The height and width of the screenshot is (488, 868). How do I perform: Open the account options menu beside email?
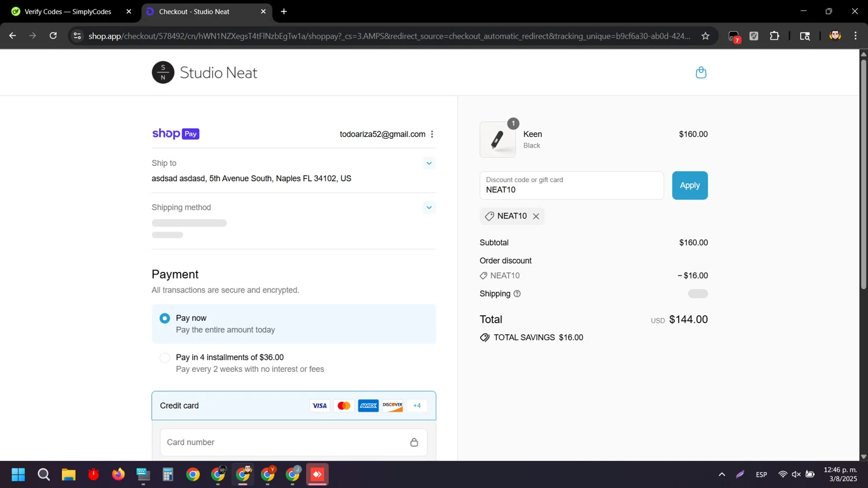coord(432,134)
